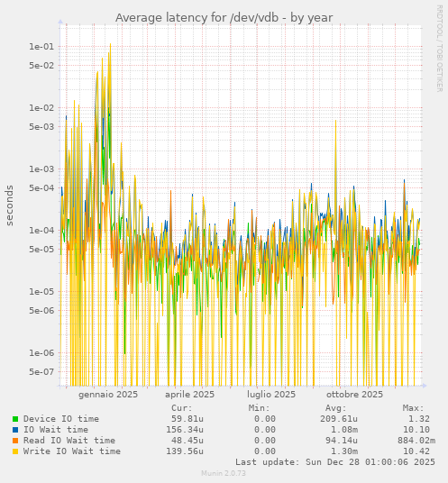Click the 5e-03 y-axis tick label
Screen dimensions: 448x483
[x=41, y=126]
